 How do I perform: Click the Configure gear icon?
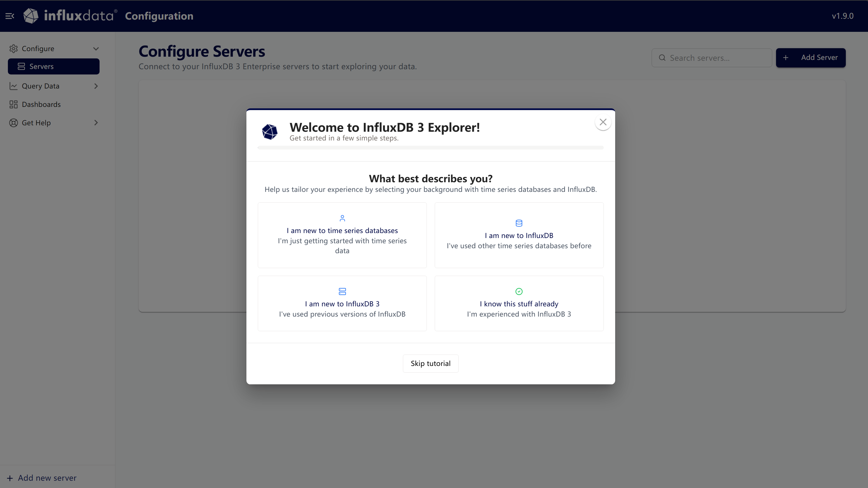[13, 48]
